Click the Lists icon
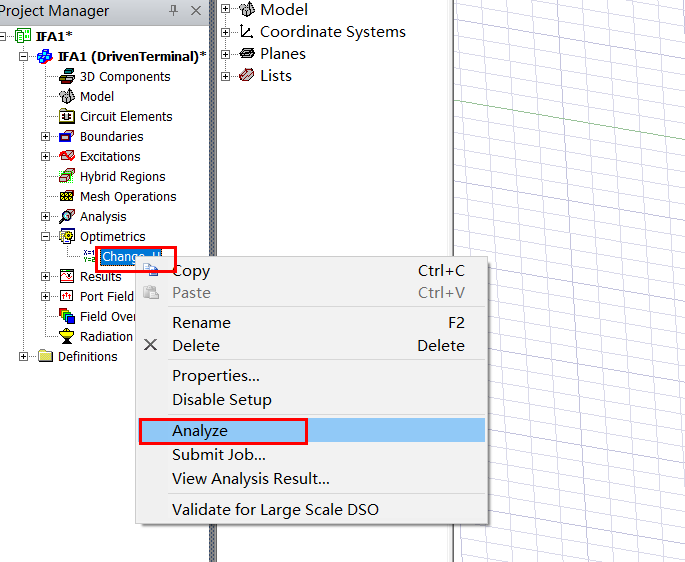 [x=247, y=76]
